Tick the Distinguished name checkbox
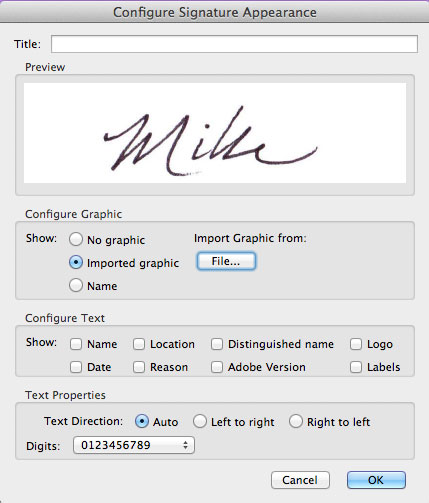Image resolution: width=429 pixels, height=503 pixels. [217, 344]
